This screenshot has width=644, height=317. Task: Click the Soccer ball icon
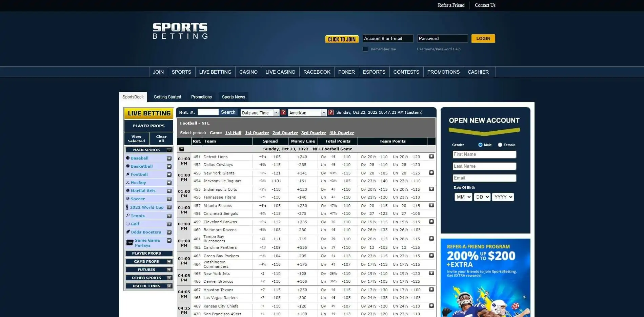128,199
